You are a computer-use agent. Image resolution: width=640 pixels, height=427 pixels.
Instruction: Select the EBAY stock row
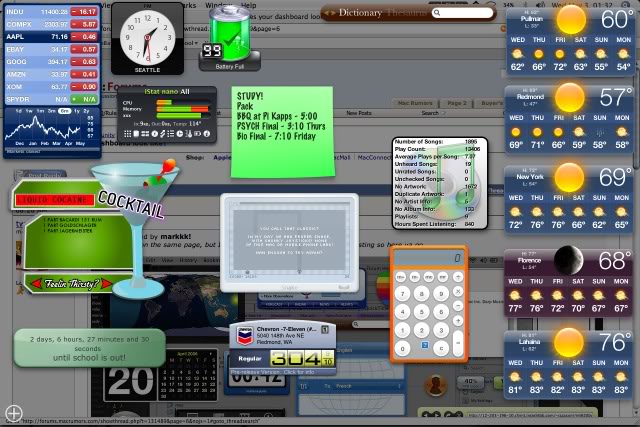52,49
